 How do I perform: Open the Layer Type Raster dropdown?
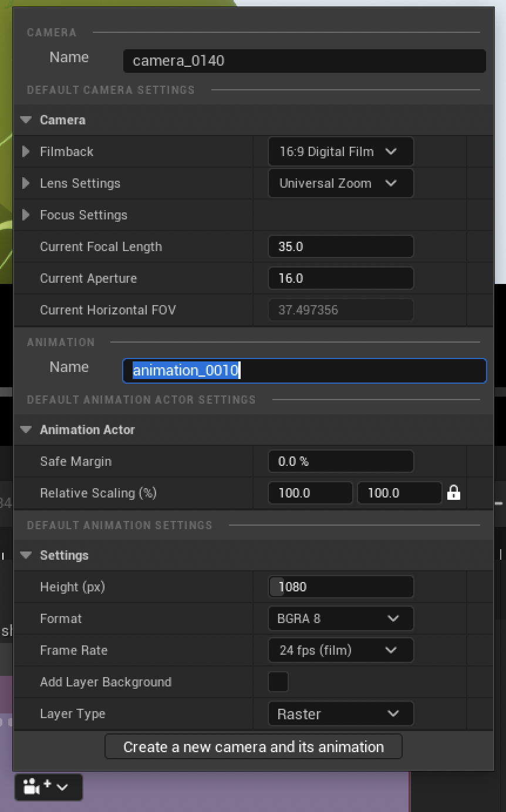[340, 714]
